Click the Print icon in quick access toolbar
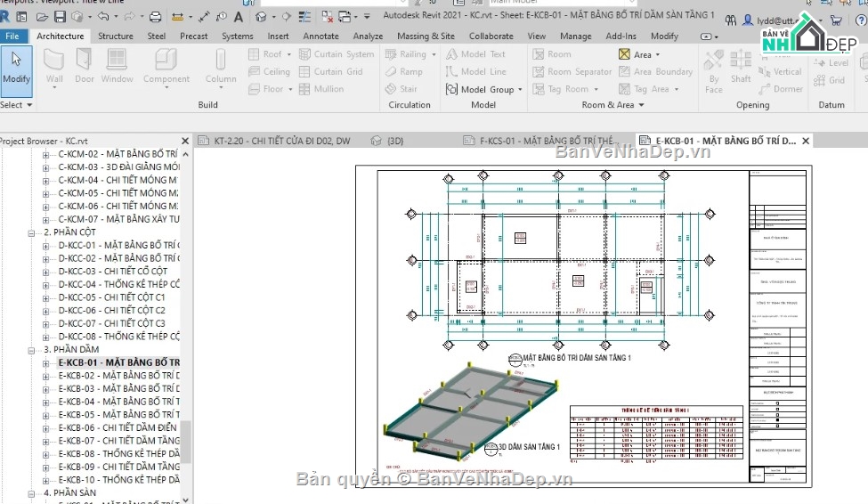 click(x=156, y=17)
